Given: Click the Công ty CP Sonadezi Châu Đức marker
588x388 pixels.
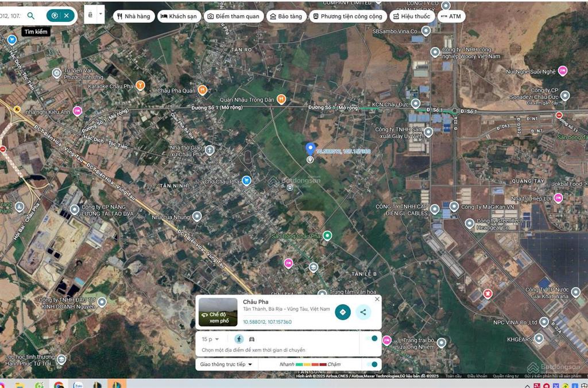Looking at the screenshot, I should [x=565, y=96].
